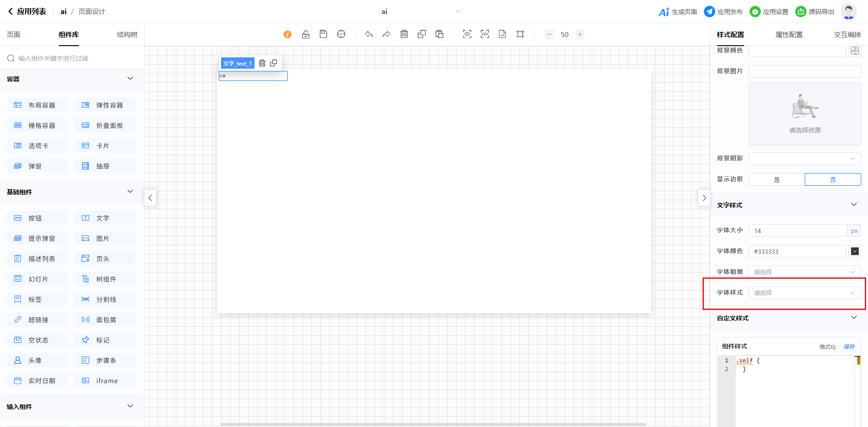The image size is (868, 427).
Task: Delete text_1 component via its trash icon
Action: (262, 63)
